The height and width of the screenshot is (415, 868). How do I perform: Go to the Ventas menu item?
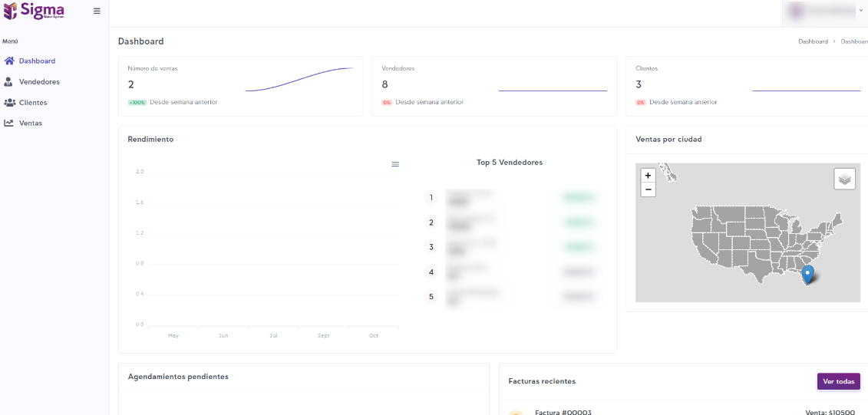click(31, 123)
